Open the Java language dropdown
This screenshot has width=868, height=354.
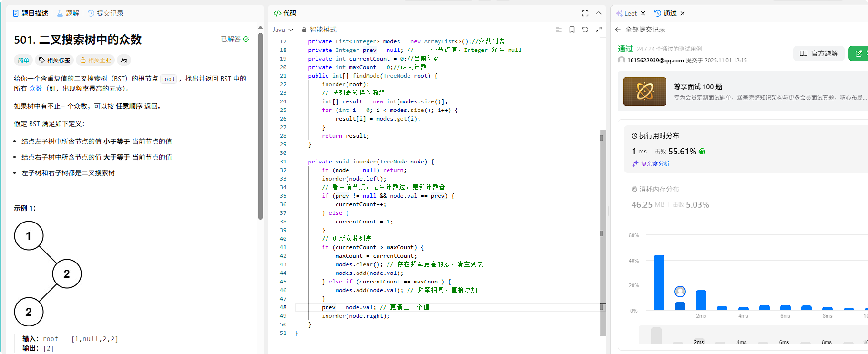tap(283, 30)
